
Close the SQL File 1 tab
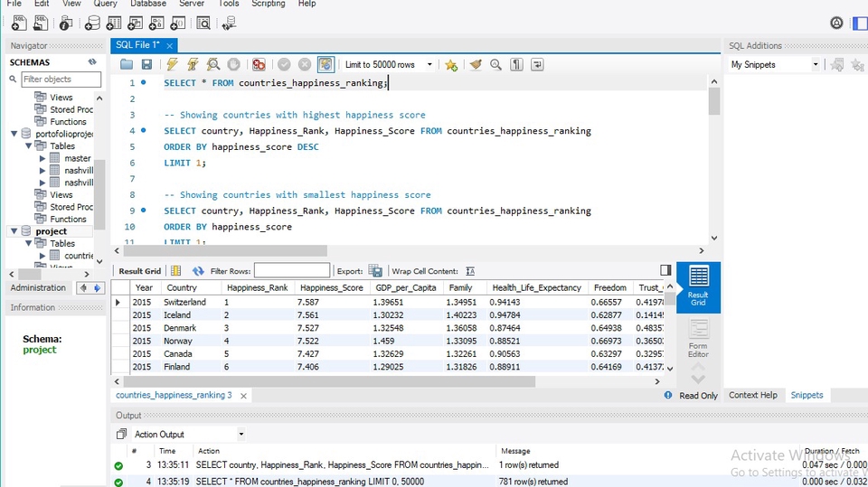[169, 46]
